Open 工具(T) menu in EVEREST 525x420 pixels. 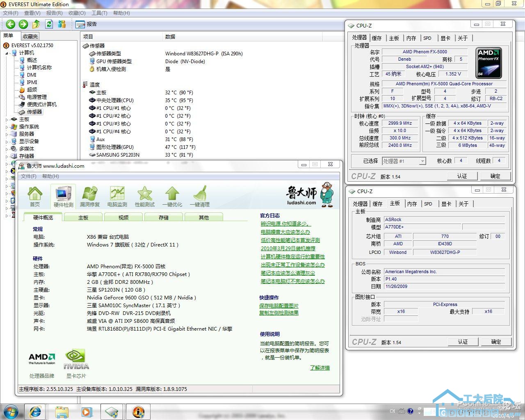(99, 13)
